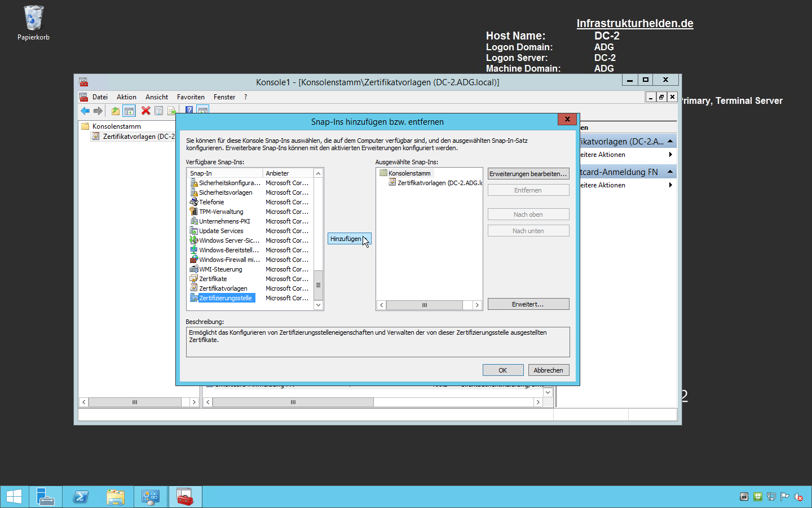Open the Datei menu
Viewport: 812px width, 508px height.
pos(100,97)
